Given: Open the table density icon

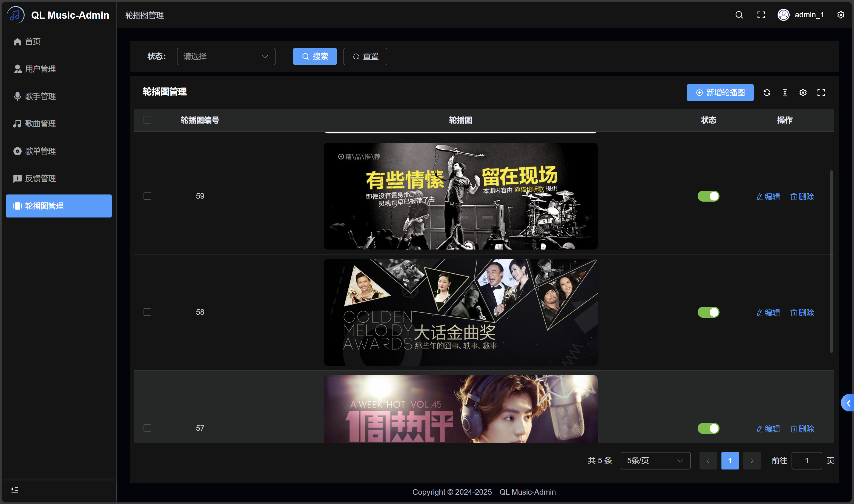Looking at the screenshot, I should tap(785, 93).
